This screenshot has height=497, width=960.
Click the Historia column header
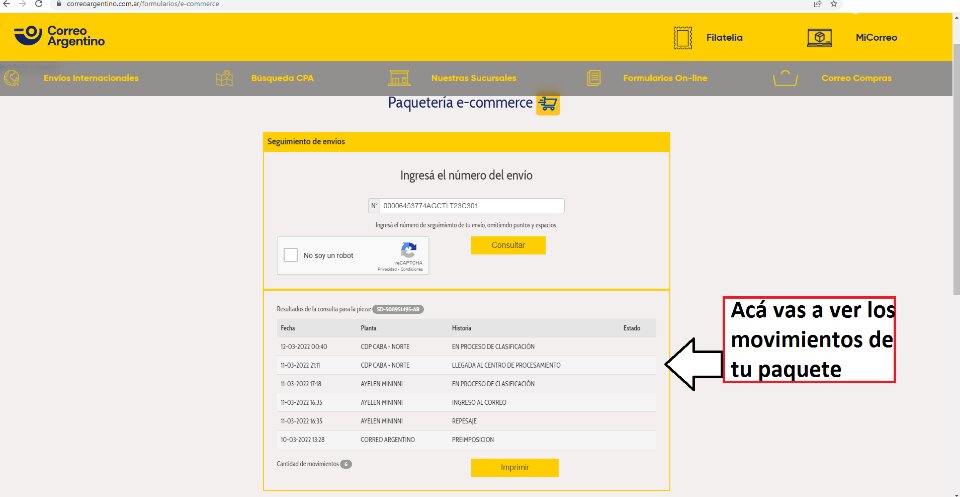tap(462, 329)
